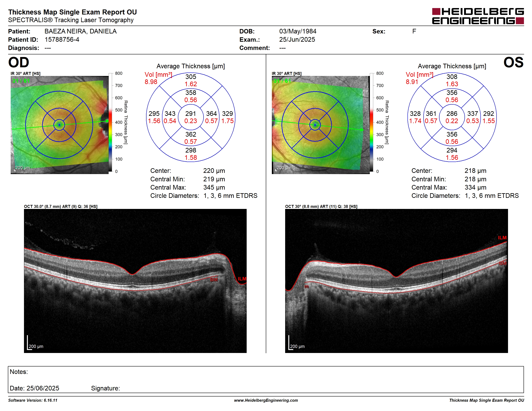The image size is (532, 411).
Task: Click the Date: 25/06/2025 text
Action: click(x=34, y=388)
